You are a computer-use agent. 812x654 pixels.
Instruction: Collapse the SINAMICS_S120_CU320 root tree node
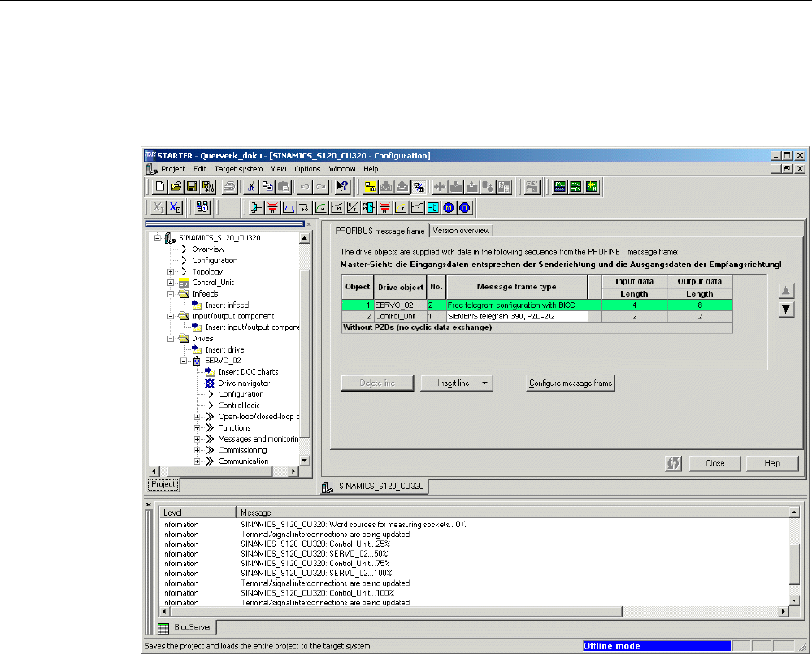(158, 238)
